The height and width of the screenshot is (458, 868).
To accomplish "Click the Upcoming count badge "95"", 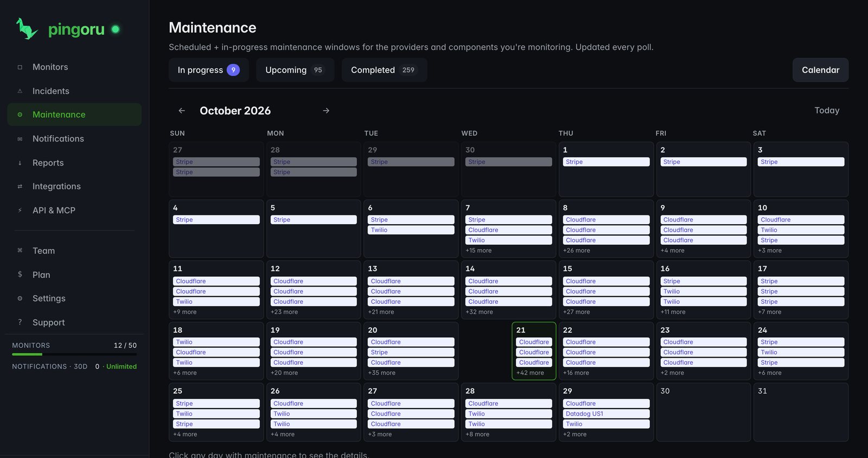I will pyautogui.click(x=318, y=70).
